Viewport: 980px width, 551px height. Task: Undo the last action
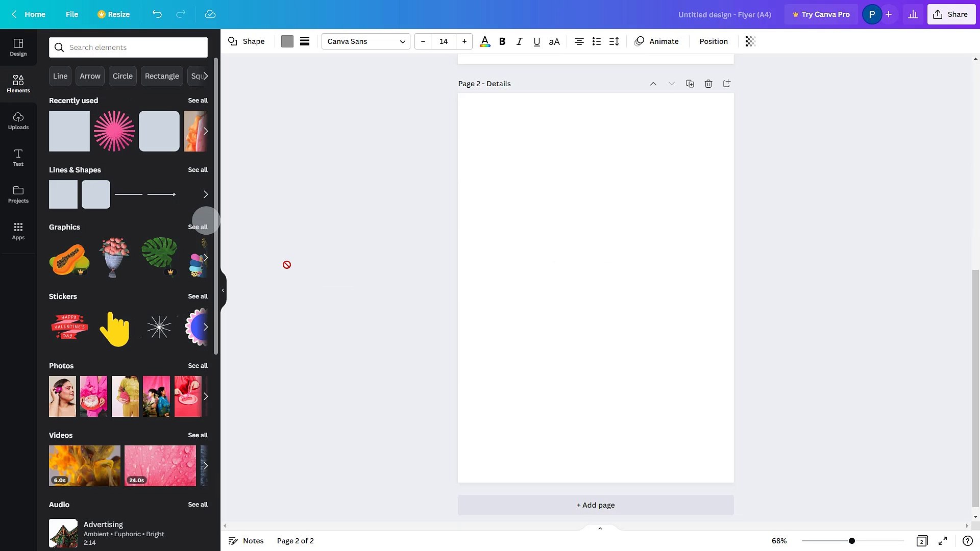coord(157,14)
